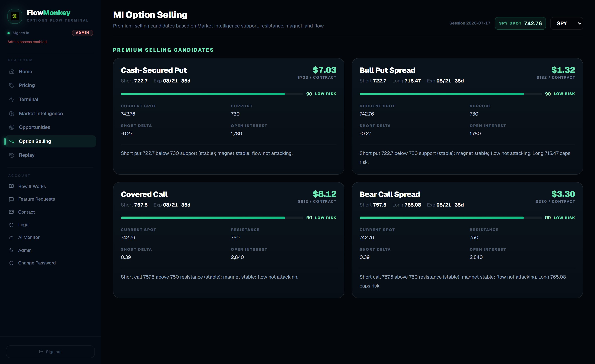Open Change Password
Image resolution: width=595 pixels, height=364 pixels.
[50, 263]
